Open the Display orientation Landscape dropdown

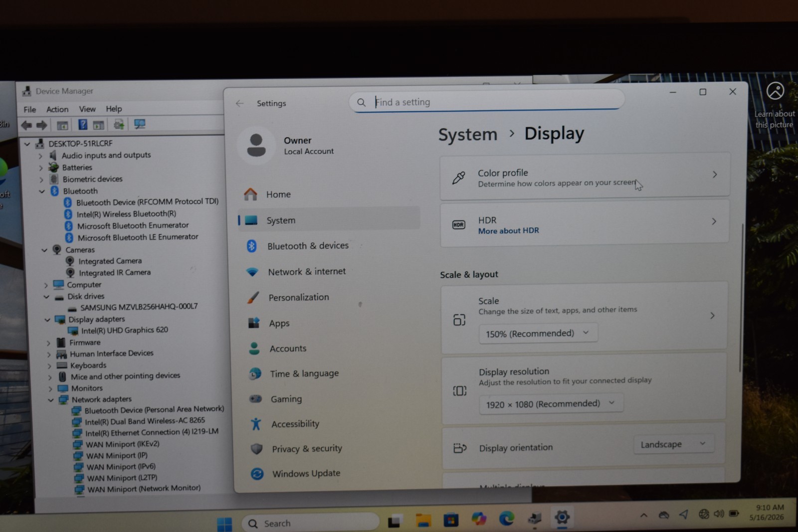coord(673,444)
